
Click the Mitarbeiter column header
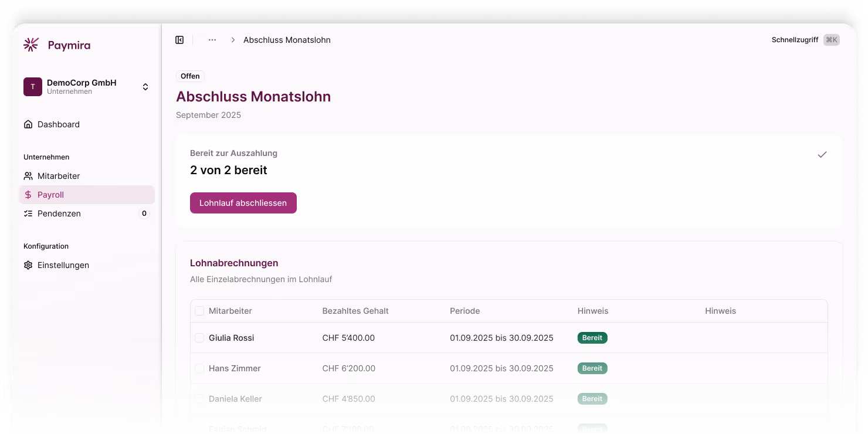point(230,311)
